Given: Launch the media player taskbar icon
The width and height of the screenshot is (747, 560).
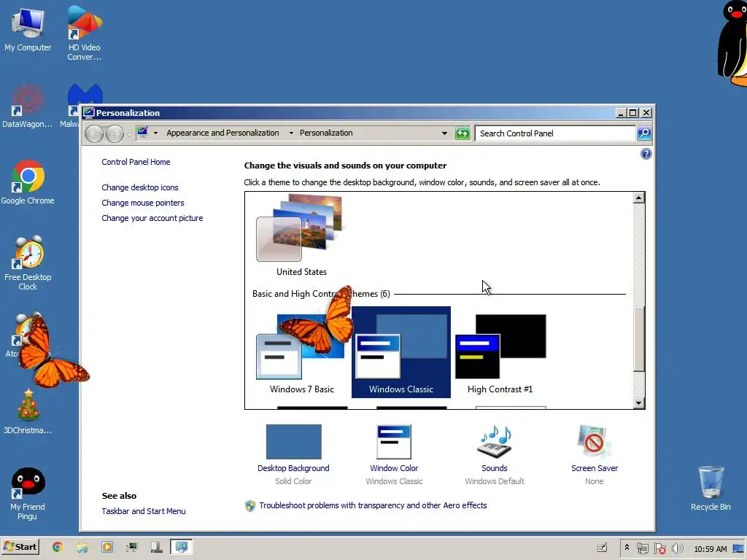Looking at the screenshot, I should pos(107,547).
